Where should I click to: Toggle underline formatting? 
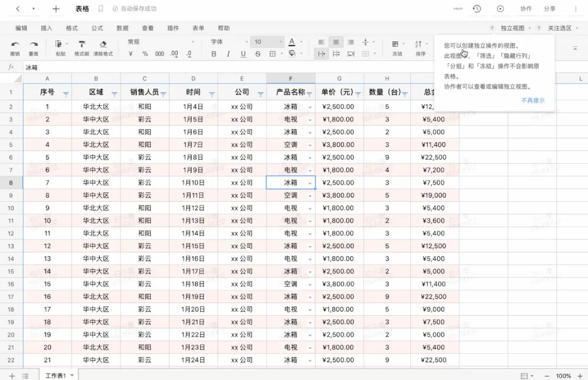click(244, 53)
